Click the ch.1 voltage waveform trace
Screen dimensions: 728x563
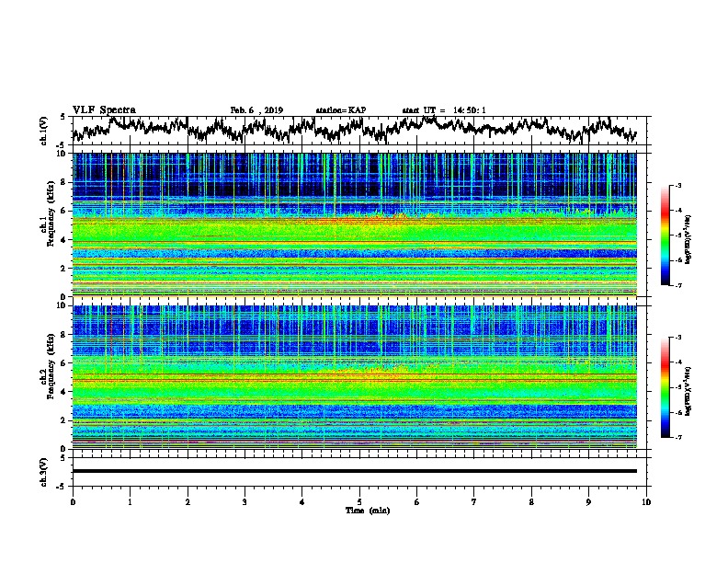coord(354,128)
